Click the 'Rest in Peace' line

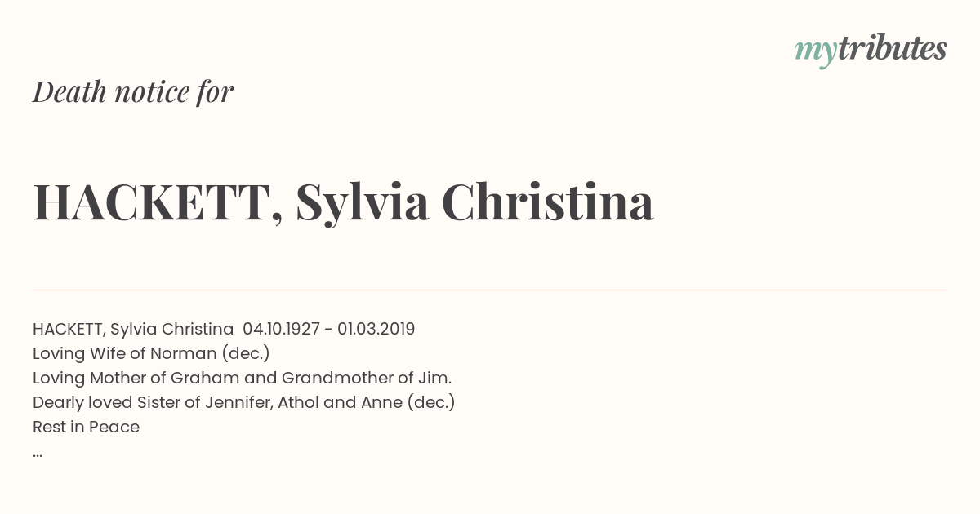(x=86, y=427)
